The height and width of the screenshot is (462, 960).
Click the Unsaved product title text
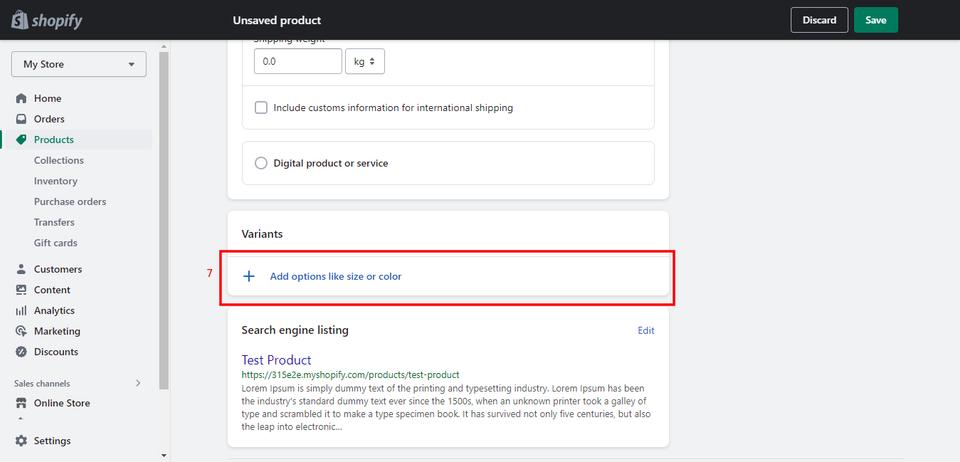[x=277, y=20]
